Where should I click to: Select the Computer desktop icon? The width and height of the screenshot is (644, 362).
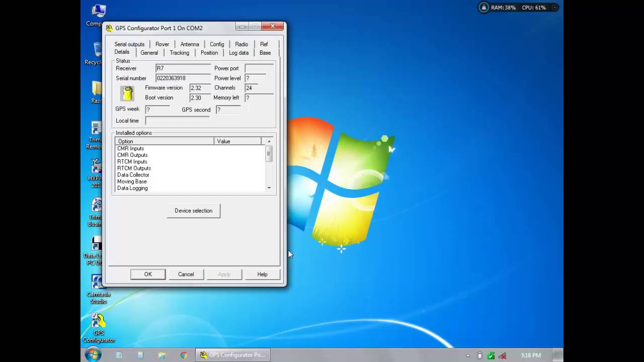[95, 15]
